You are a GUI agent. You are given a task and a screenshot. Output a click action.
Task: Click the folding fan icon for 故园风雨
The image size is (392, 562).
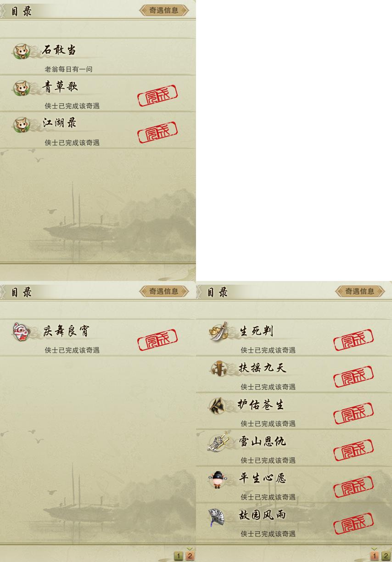(216, 516)
